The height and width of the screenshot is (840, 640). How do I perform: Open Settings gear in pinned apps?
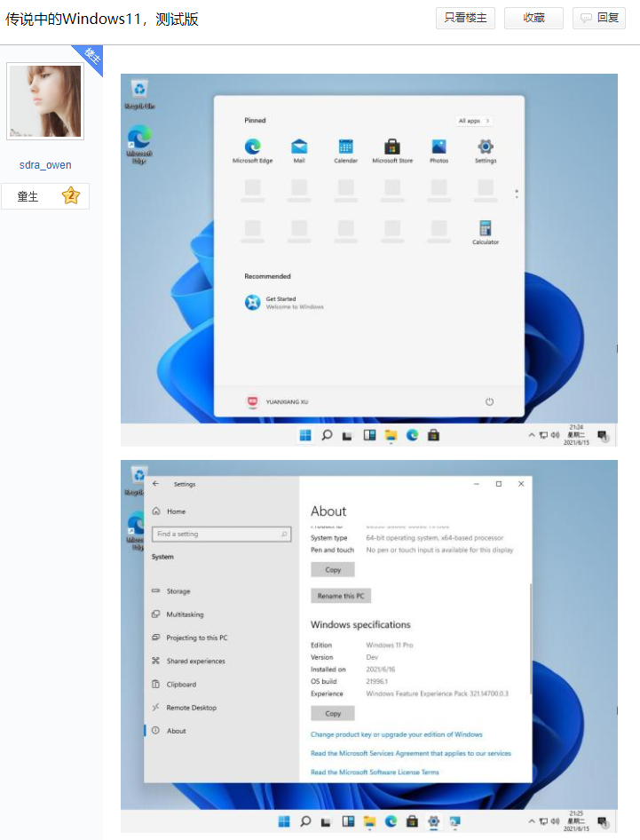pyautogui.click(x=486, y=151)
